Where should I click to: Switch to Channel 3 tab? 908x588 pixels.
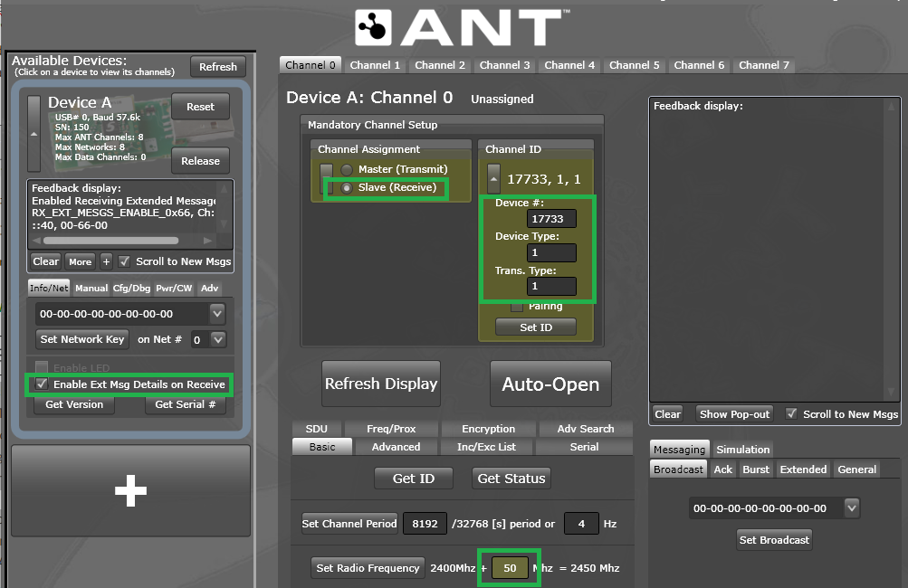504,65
